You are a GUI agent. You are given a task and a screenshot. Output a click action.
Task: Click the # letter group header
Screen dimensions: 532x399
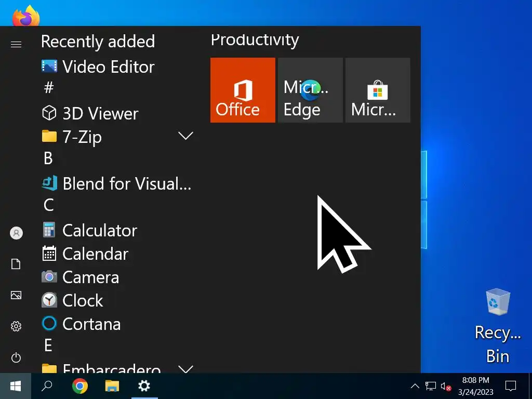49,88
